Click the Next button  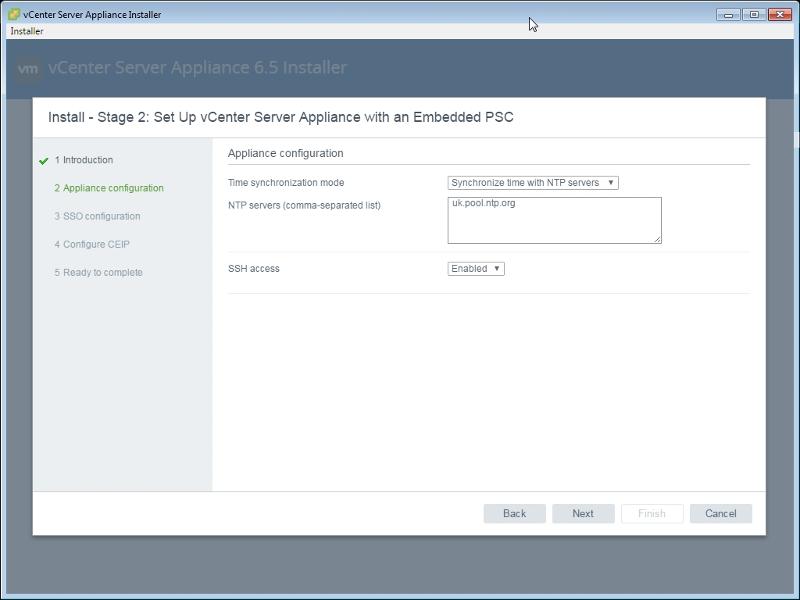(x=583, y=513)
